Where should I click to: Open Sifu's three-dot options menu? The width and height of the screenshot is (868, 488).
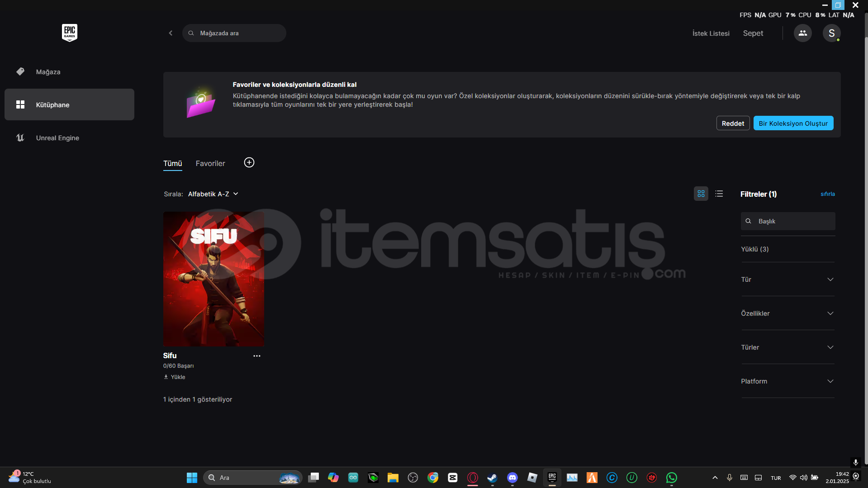[256, 356]
